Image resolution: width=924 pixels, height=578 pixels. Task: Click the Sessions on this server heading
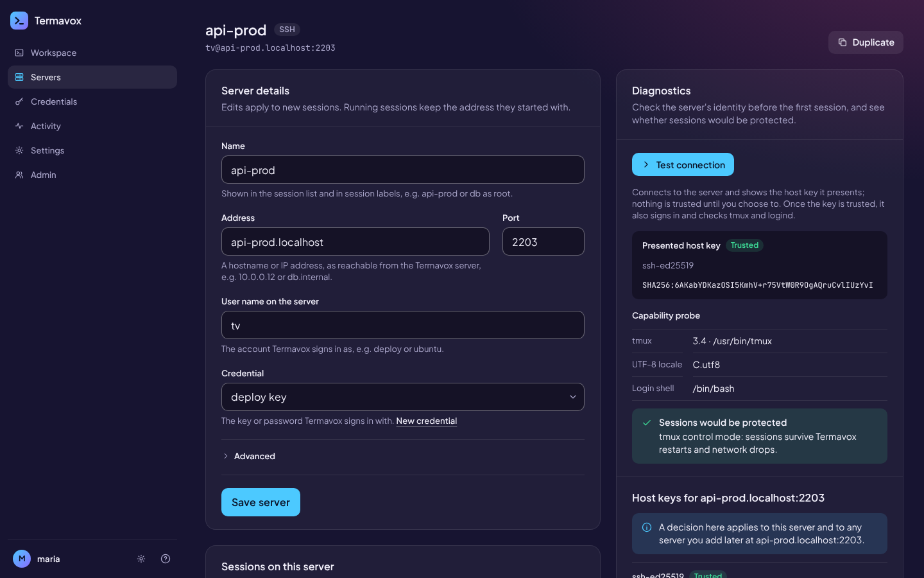click(278, 566)
